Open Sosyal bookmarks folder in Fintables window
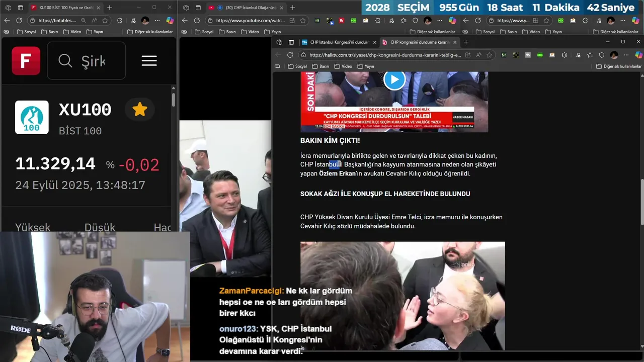644x362 pixels. coord(27,32)
